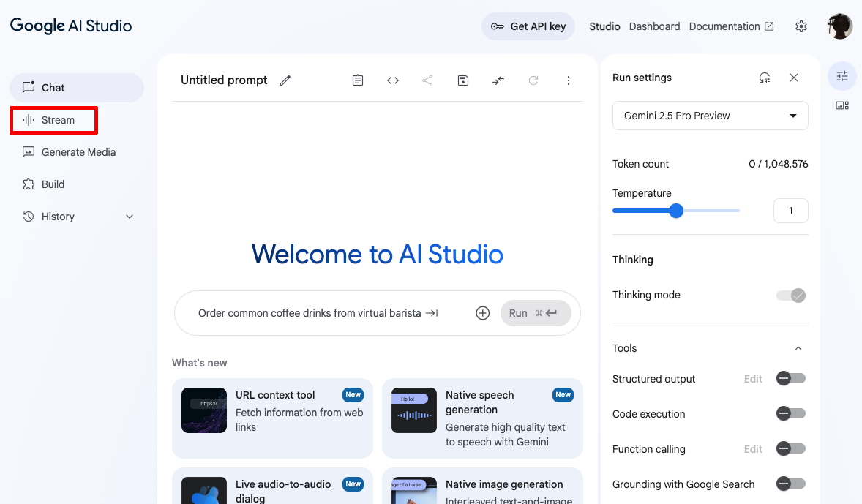Screen dimensions: 862x504
Task: Click the Native speech generation thumbnail
Action: tap(414, 410)
